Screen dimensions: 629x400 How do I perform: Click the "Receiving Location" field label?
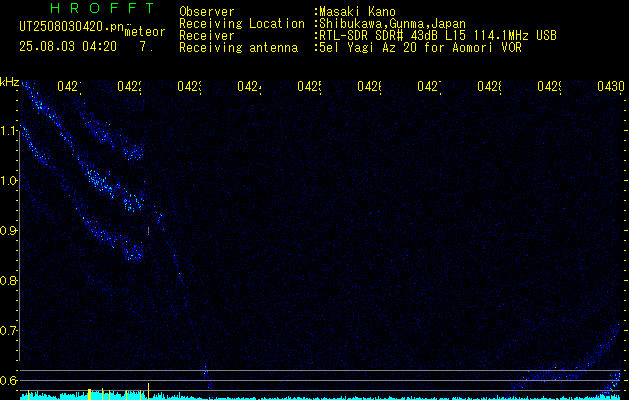[x=242, y=24]
